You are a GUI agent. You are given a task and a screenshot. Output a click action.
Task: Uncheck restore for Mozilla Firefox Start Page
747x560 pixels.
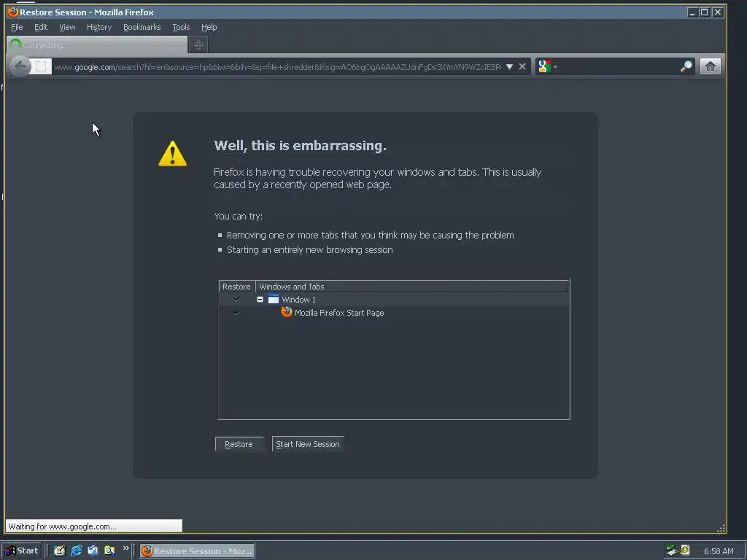click(237, 313)
